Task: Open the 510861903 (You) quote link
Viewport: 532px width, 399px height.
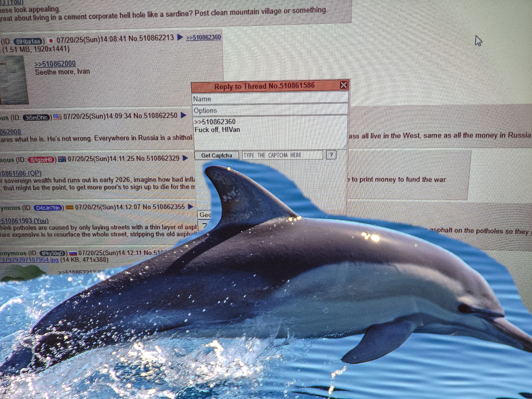Action: click(24, 221)
